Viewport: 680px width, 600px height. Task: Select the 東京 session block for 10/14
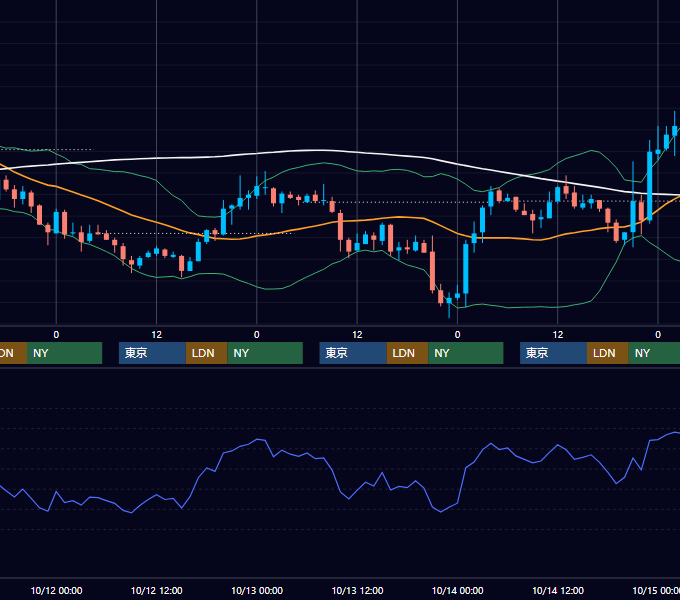point(553,353)
